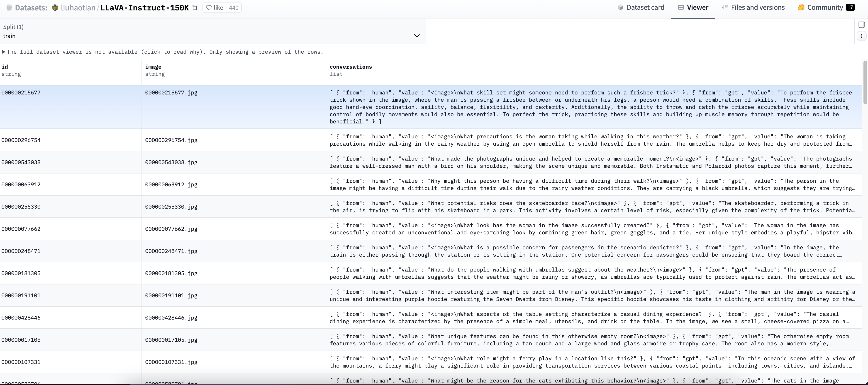
Task: Open the liuhaotian user link
Action: (78, 8)
